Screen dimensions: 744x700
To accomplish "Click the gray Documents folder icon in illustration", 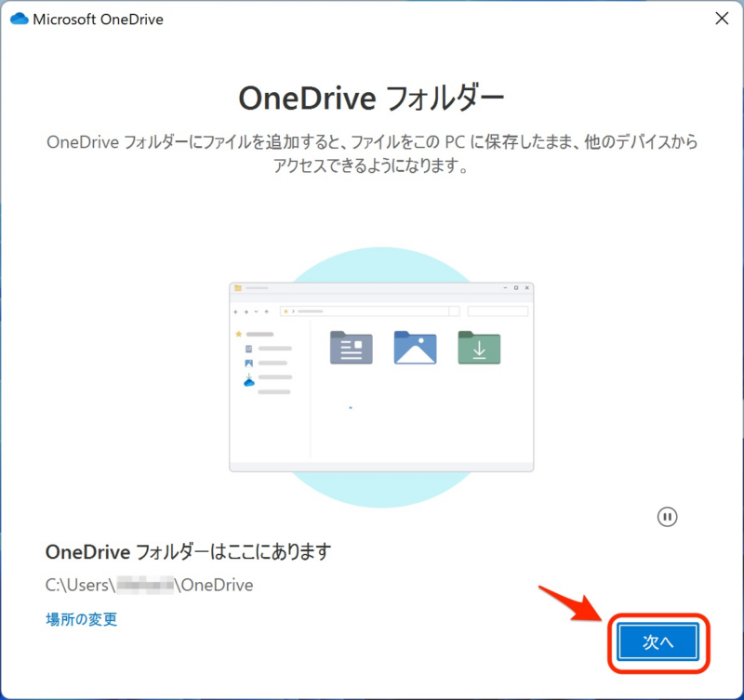I will click(x=351, y=347).
